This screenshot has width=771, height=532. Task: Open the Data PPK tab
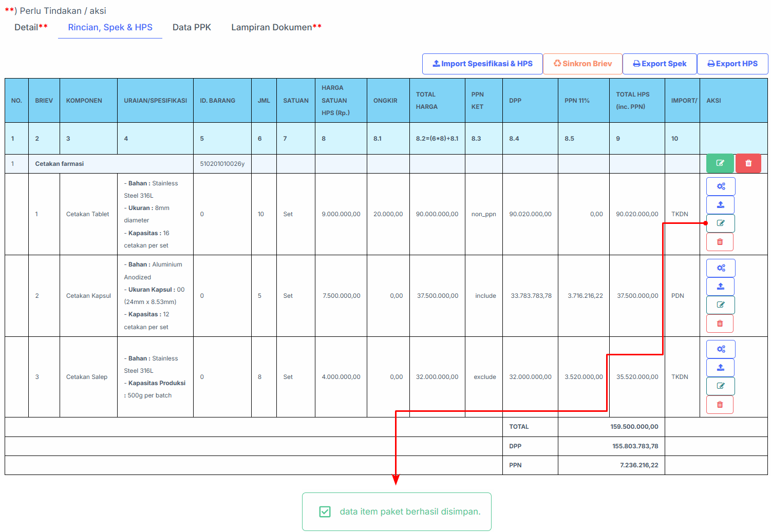pos(192,27)
